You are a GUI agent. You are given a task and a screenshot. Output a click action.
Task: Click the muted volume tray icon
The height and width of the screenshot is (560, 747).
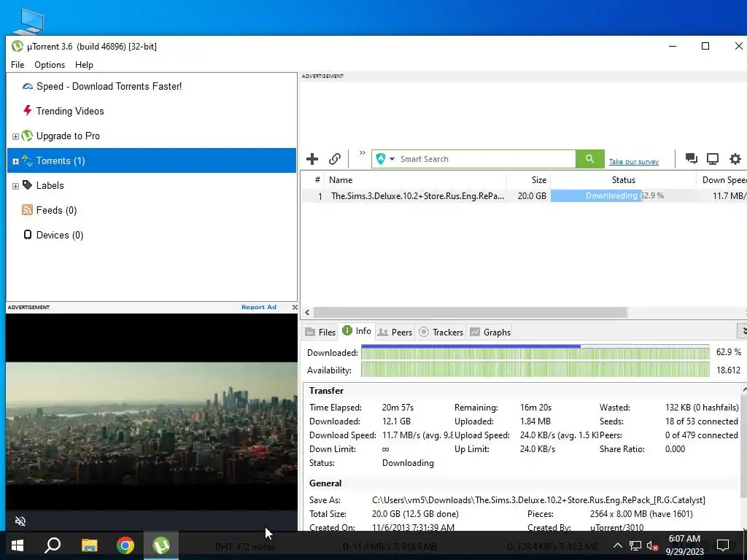(x=652, y=545)
